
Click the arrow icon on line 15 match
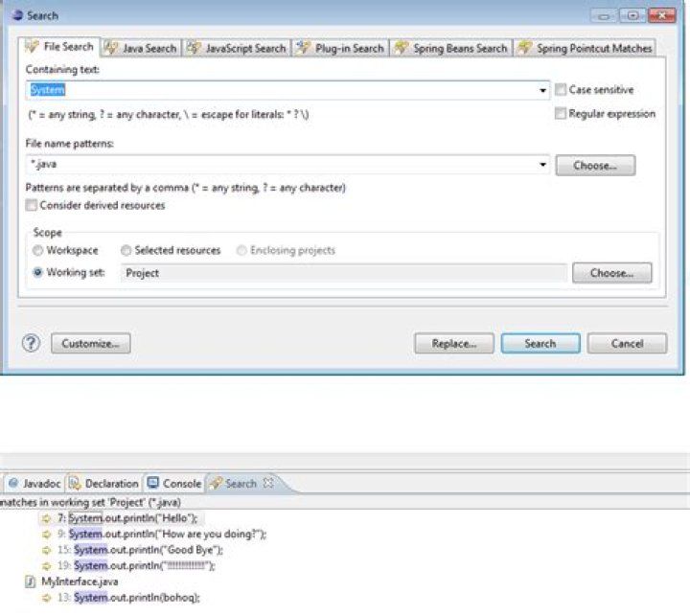(46, 551)
